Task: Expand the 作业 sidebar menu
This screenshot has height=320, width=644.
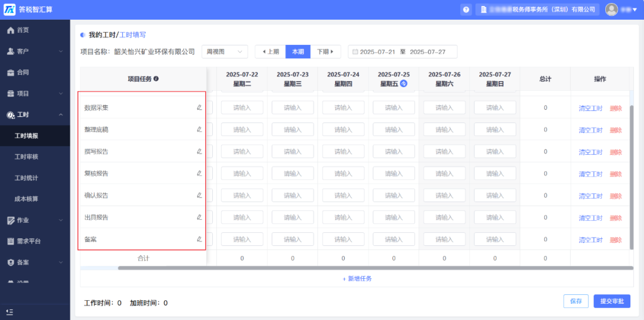Action: 35,220
